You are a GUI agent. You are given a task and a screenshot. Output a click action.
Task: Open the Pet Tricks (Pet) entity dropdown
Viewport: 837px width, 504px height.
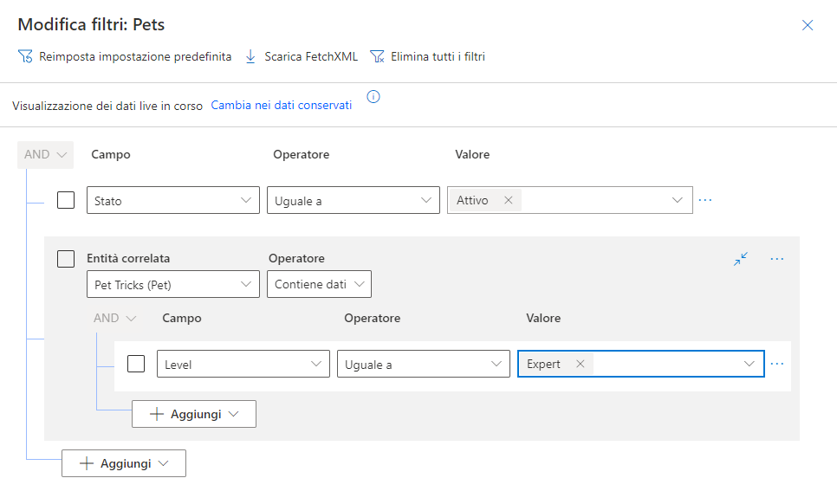tap(172, 283)
